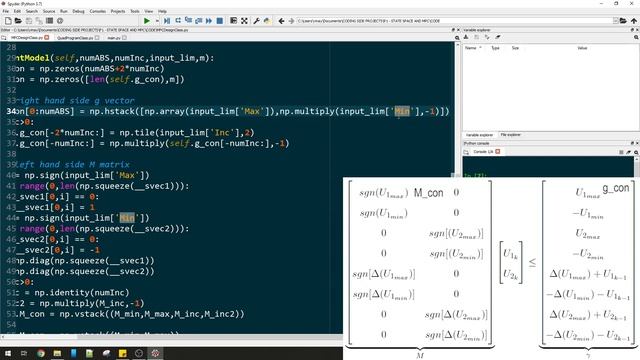Open Projects menu
Image resolution: width=640 pixels, height=360 pixels.
(118, 11)
